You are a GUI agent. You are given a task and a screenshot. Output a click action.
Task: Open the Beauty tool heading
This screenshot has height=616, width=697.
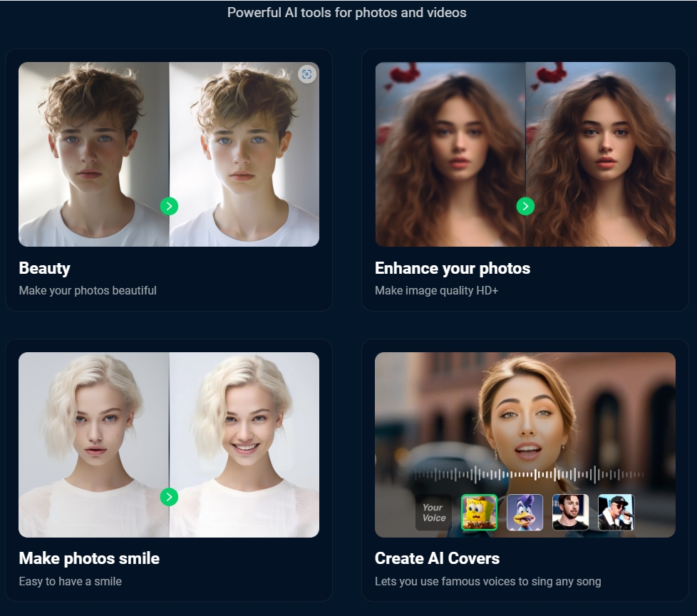coord(44,268)
